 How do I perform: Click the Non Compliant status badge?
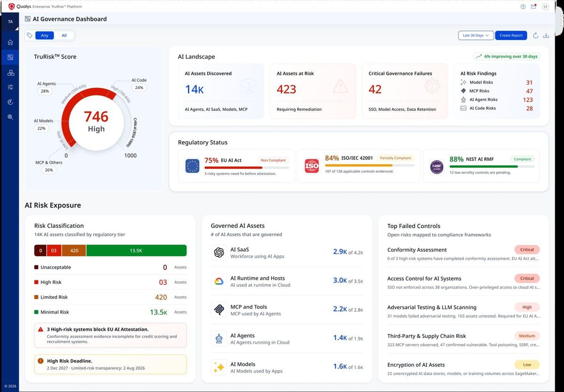click(273, 160)
